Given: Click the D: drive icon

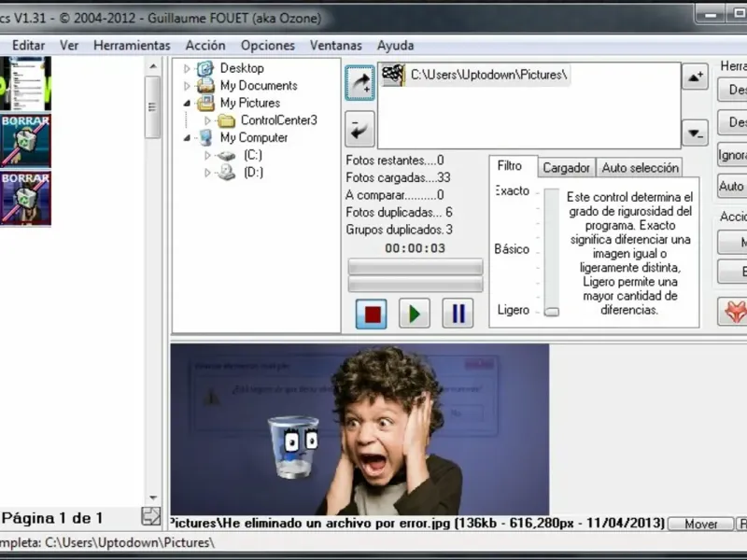Looking at the screenshot, I should (226, 172).
